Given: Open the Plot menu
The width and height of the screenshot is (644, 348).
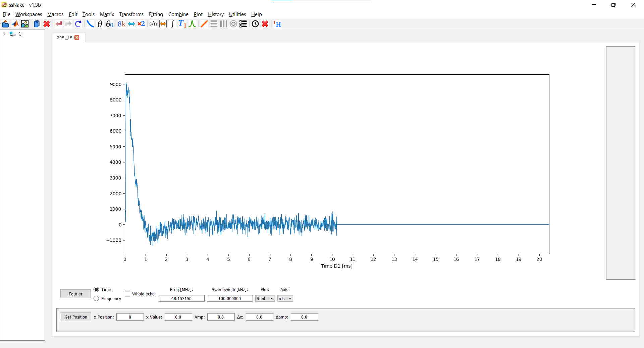Looking at the screenshot, I should coord(198,14).
